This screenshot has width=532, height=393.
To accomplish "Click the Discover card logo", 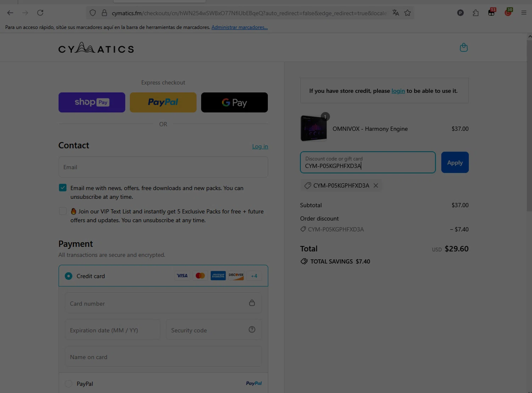I will [236, 276].
